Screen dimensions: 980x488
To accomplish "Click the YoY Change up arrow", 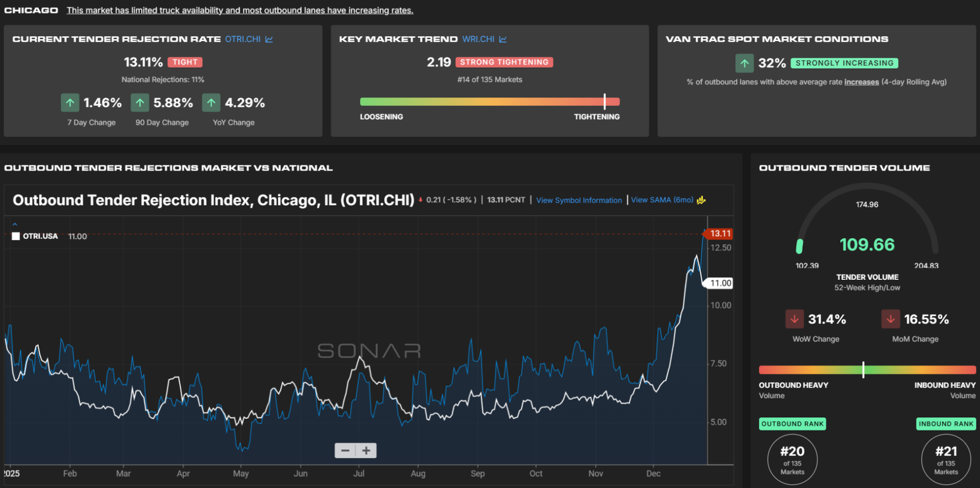I will click(x=211, y=103).
